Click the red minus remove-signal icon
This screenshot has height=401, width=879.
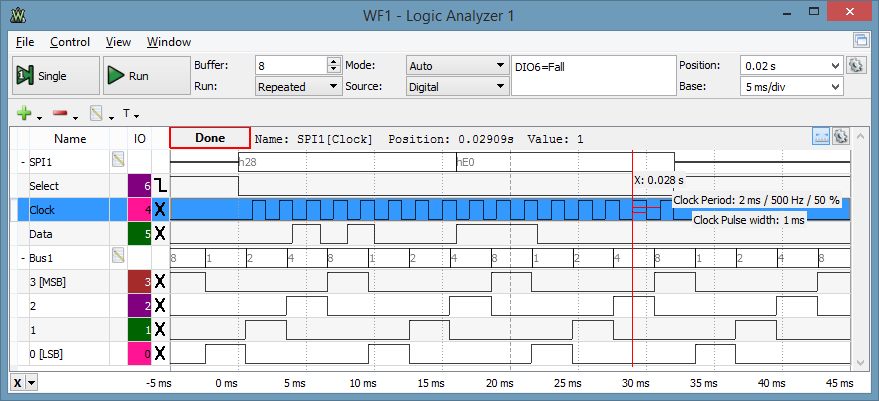pyautogui.click(x=60, y=114)
